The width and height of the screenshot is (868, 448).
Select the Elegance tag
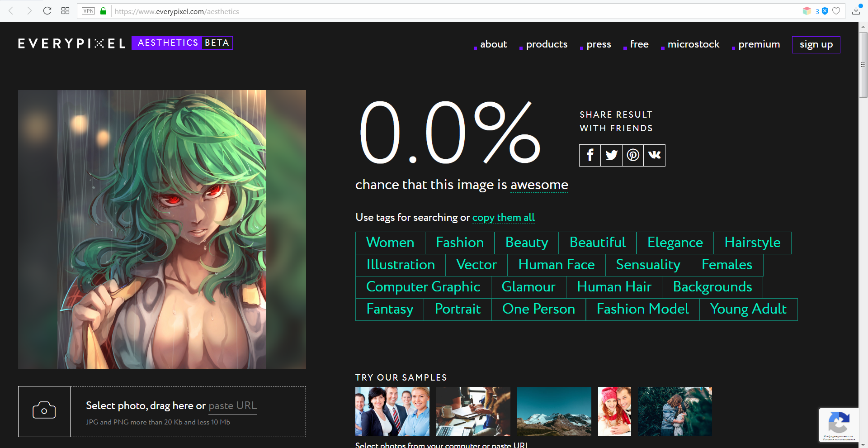coord(675,243)
